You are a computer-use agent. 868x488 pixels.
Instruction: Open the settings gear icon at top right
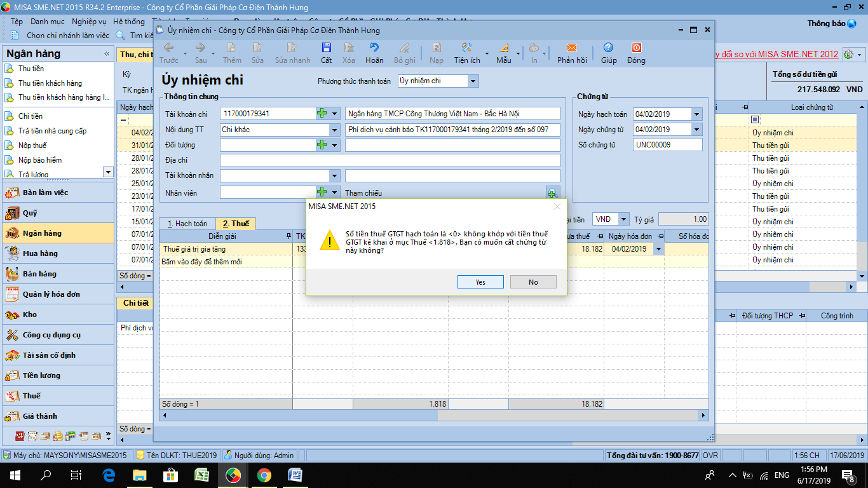point(848,55)
